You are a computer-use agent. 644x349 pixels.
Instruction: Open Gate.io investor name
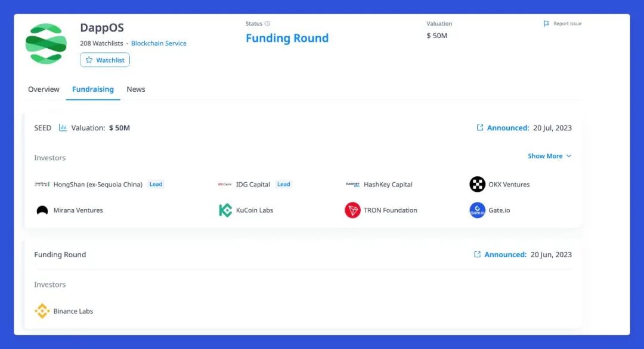499,210
